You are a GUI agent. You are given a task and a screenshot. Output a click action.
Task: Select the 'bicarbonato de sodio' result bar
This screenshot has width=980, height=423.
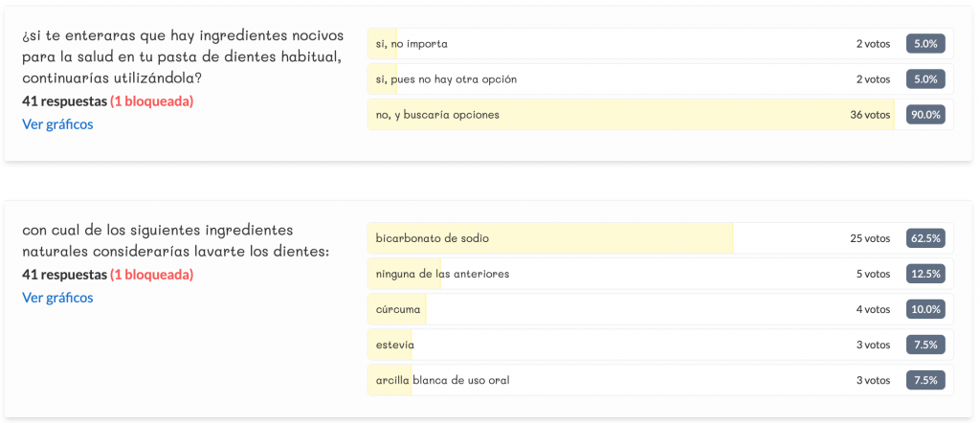click(x=612, y=238)
